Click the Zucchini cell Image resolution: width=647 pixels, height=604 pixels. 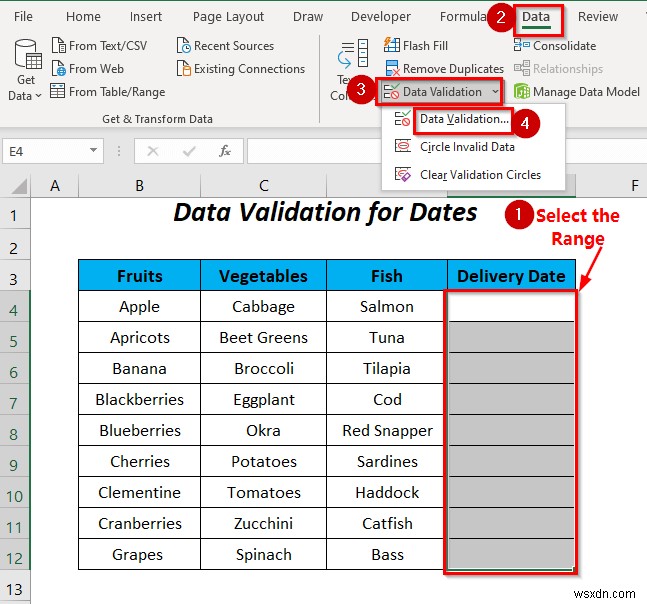263,523
